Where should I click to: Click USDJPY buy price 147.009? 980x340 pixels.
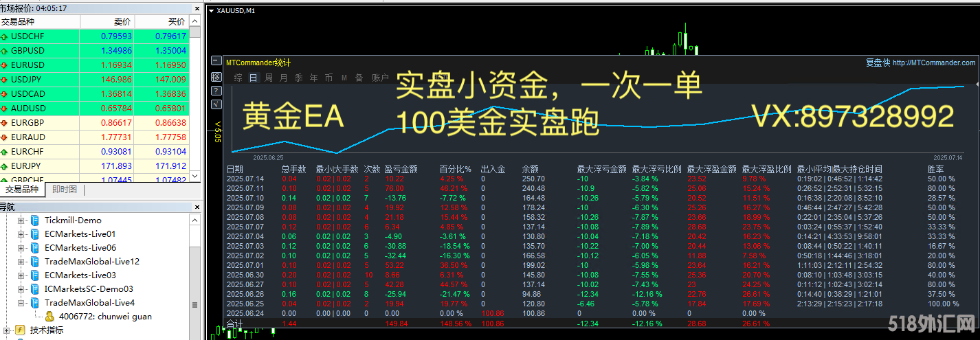[x=170, y=80]
